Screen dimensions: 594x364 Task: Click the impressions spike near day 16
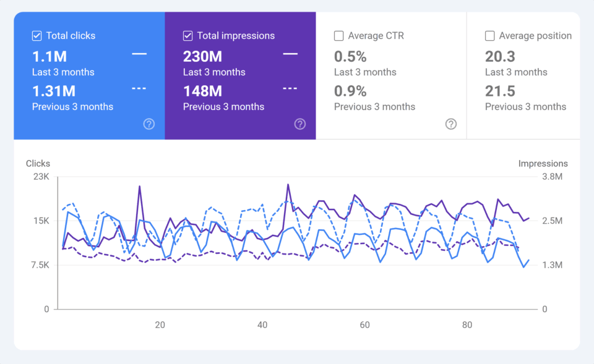click(x=139, y=187)
